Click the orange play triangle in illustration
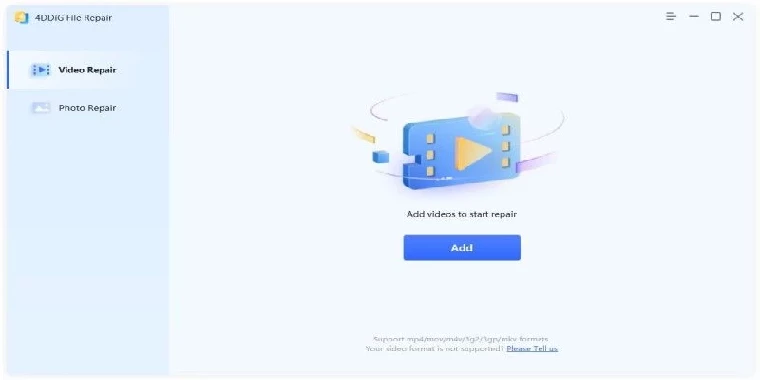Screen dimensions: 760x380 coord(473,153)
